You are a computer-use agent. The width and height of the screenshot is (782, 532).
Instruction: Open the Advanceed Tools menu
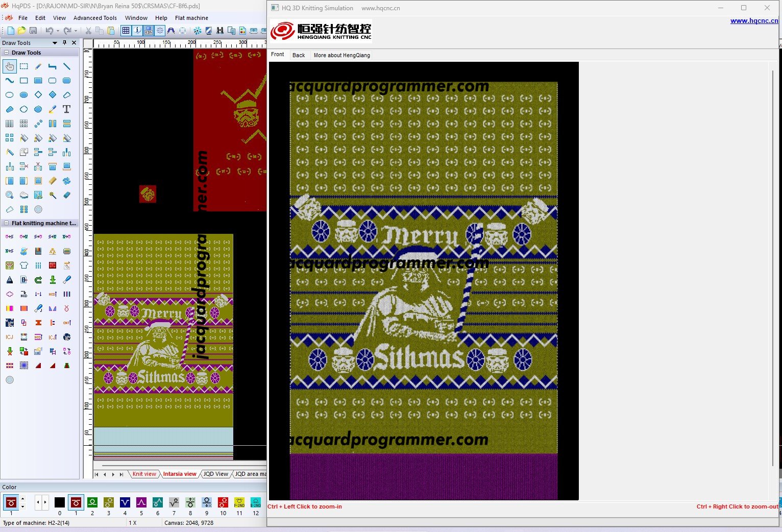95,18
